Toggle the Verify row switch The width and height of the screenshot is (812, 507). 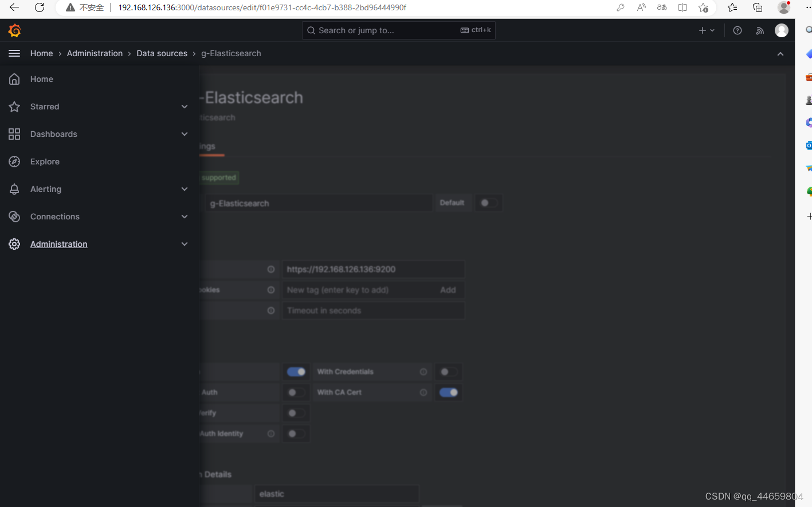point(296,413)
